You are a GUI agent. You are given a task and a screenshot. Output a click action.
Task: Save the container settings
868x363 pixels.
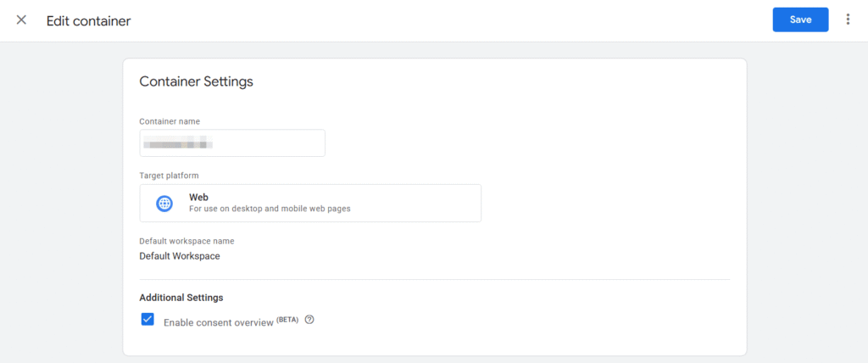[800, 20]
